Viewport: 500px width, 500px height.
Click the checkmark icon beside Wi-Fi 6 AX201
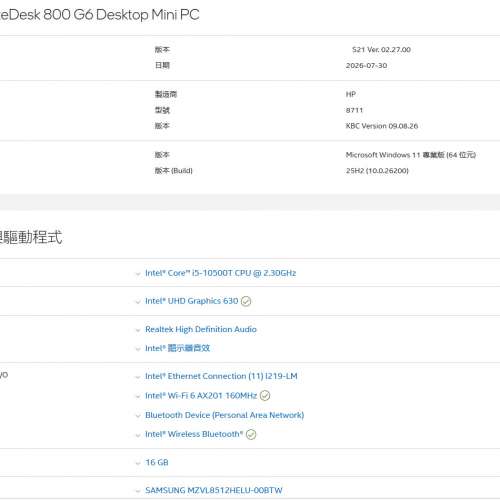click(x=265, y=396)
